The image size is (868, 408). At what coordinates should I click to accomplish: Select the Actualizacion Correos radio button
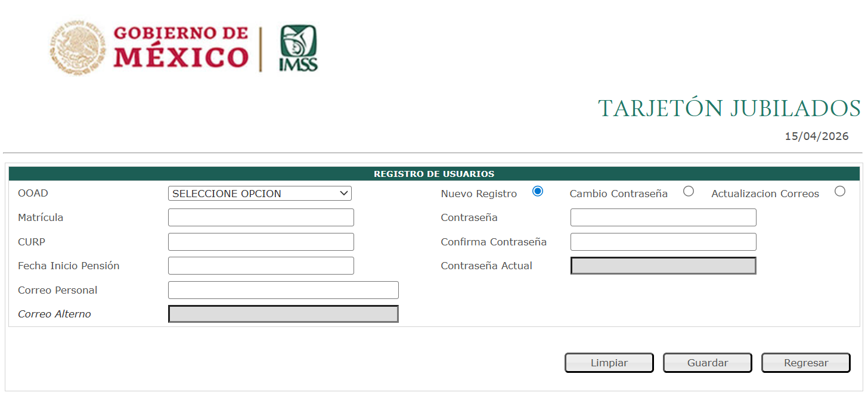click(840, 191)
